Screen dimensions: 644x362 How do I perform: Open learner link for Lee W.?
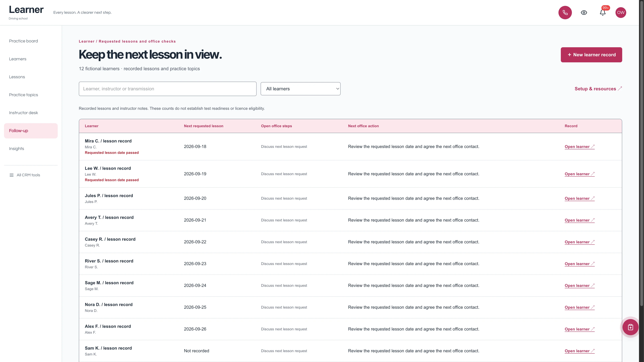coord(579,174)
